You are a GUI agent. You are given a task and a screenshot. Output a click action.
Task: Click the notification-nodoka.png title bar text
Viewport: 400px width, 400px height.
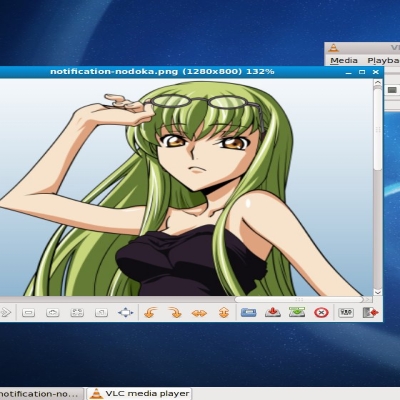(162, 71)
